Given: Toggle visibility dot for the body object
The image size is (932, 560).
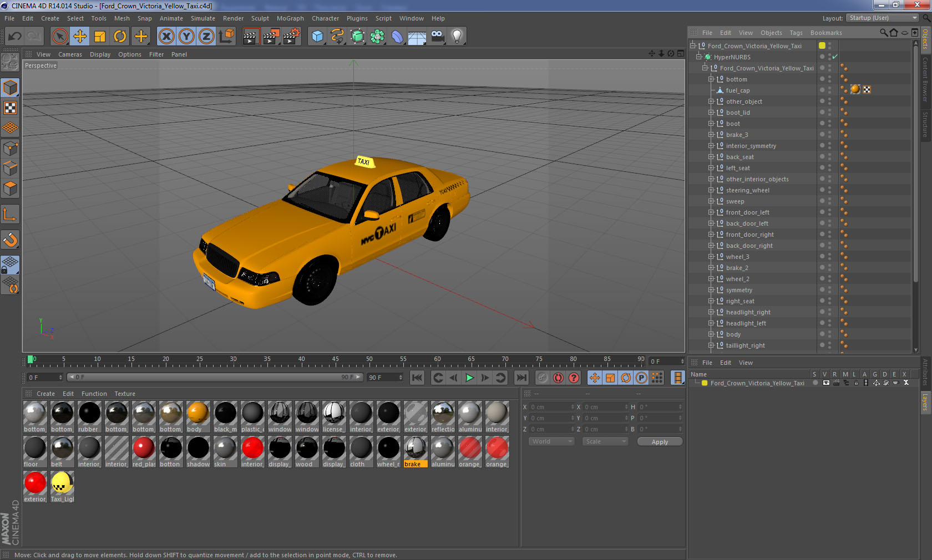Looking at the screenshot, I should [822, 333].
